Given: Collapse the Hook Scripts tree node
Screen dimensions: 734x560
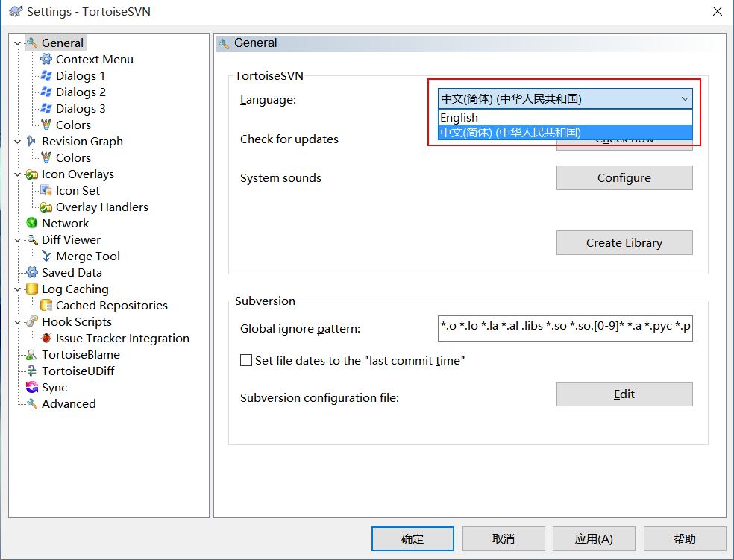Looking at the screenshot, I should coord(18,322).
